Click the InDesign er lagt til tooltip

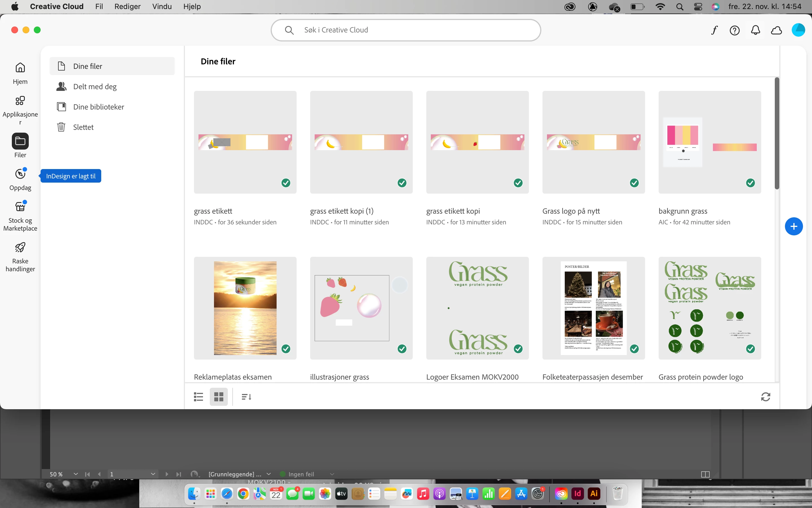71,176
